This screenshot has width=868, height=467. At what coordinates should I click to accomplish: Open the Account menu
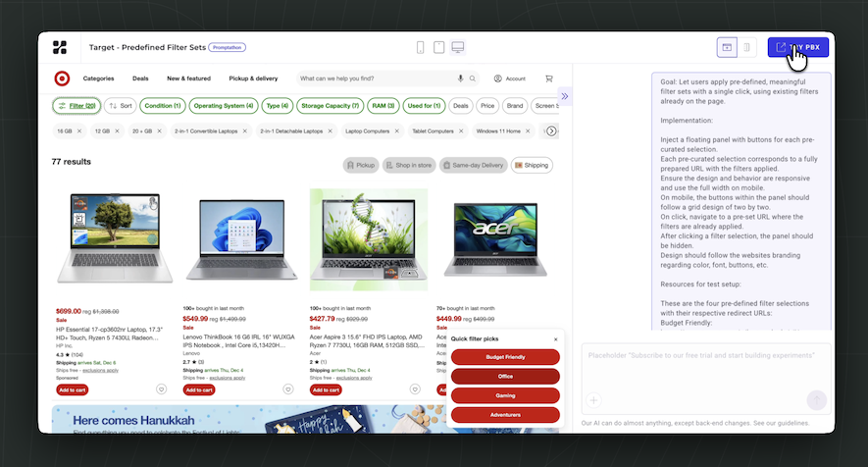click(x=510, y=78)
